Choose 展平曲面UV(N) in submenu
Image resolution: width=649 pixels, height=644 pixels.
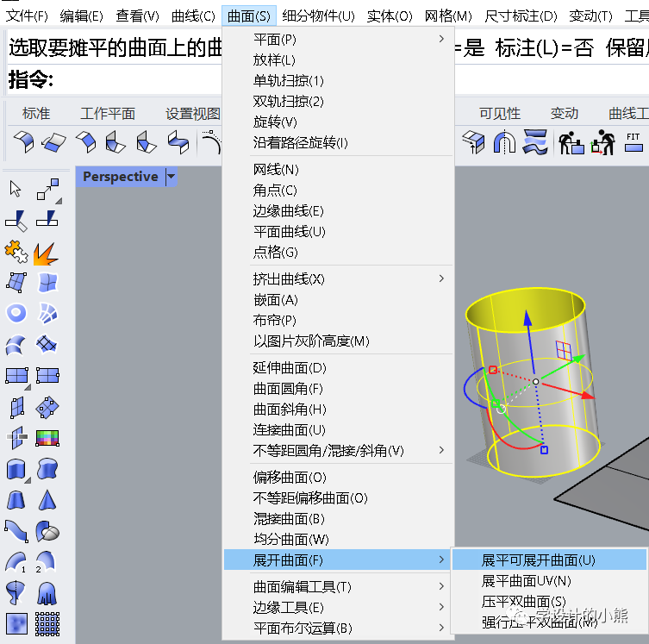(x=549, y=581)
